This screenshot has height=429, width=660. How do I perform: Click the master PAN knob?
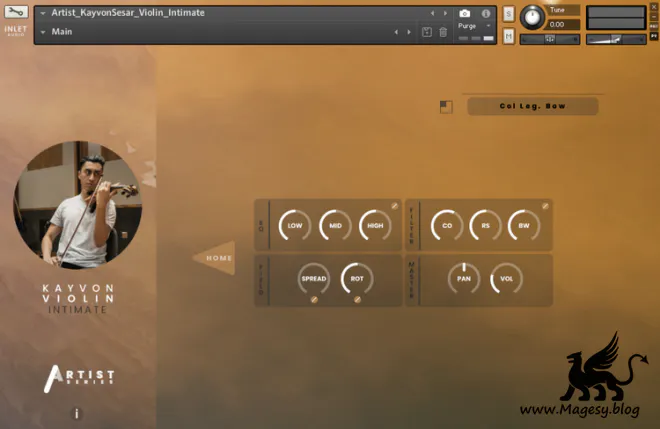(464, 278)
